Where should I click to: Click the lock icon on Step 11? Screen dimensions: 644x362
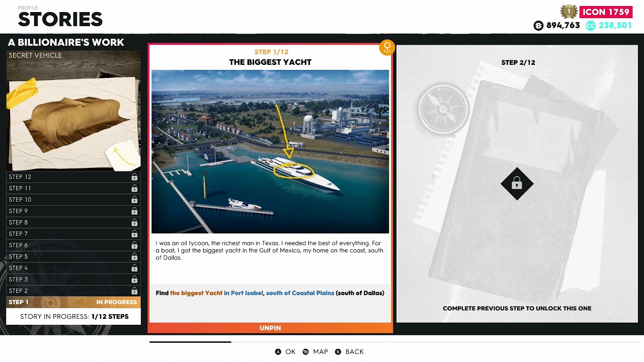pyautogui.click(x=134, y=188)
